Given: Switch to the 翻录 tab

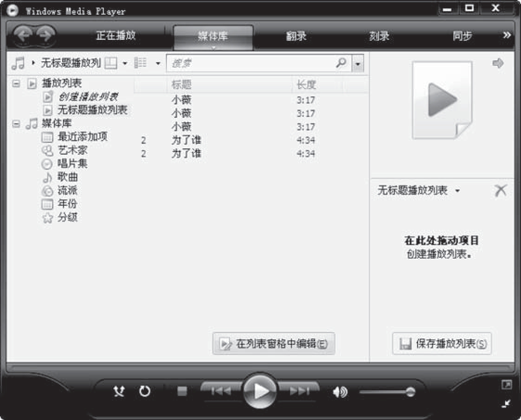Looking at the screenshot, I should [x=296, y=36].
